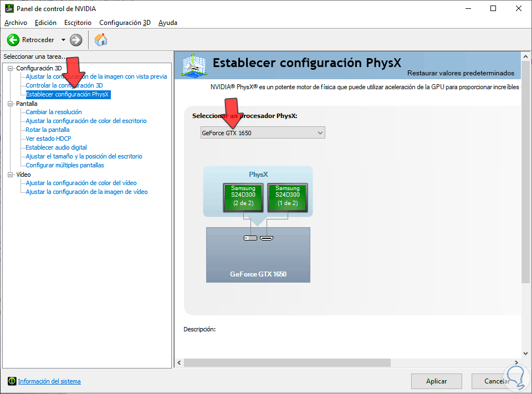The width and height of the screenshot is (532, 394).
Task: Select Controlar la configuración 3D
Action: 64,85
